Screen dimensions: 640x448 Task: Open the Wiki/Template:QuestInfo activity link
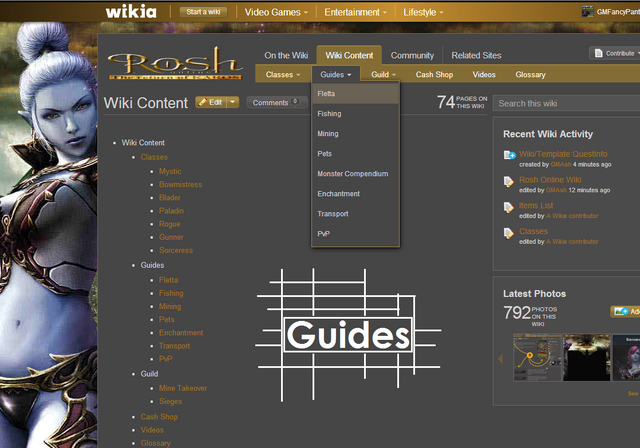pos(563,154)
